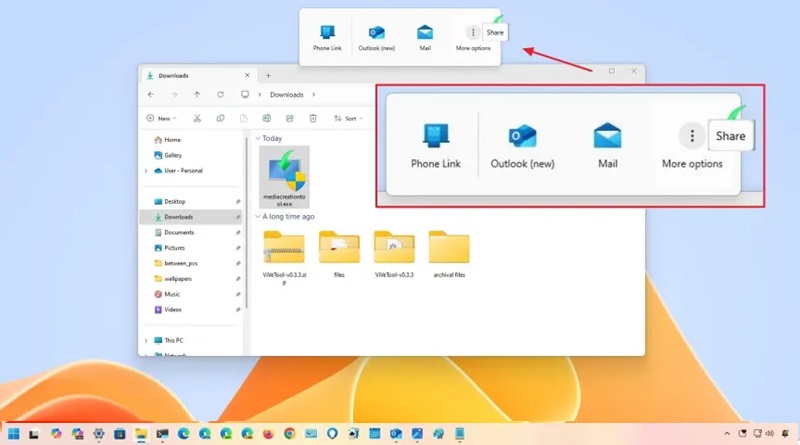The width and height of the screenshot is (800, 445).
Task: Open Terminal from the taskbar
Action: 162,434
